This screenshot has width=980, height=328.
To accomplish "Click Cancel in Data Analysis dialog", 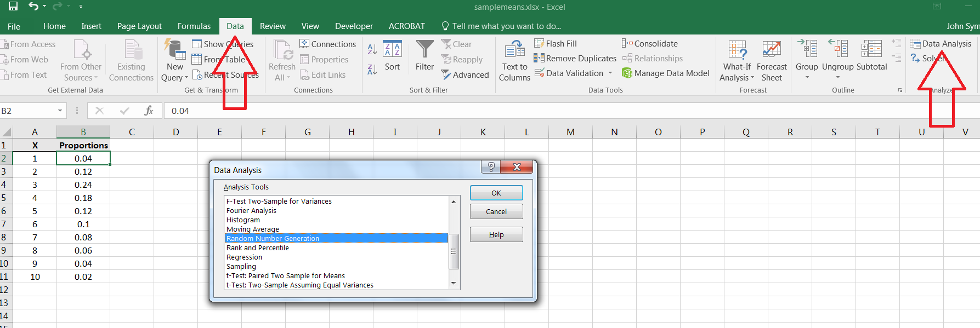I will pyautogui.click(x=496, y=212).
